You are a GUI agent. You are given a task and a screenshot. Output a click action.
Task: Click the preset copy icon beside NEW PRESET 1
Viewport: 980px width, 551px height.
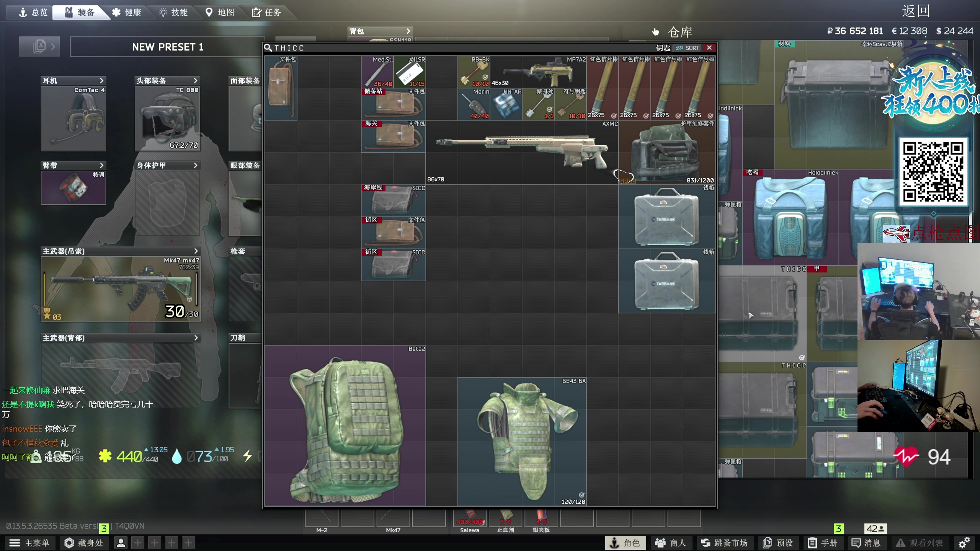point(39,47)
